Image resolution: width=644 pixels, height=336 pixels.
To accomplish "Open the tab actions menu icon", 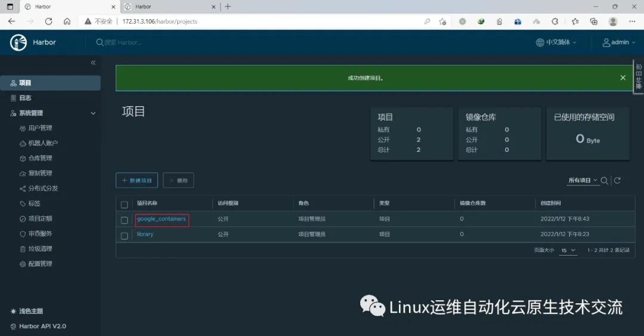I will pos(10,7).
